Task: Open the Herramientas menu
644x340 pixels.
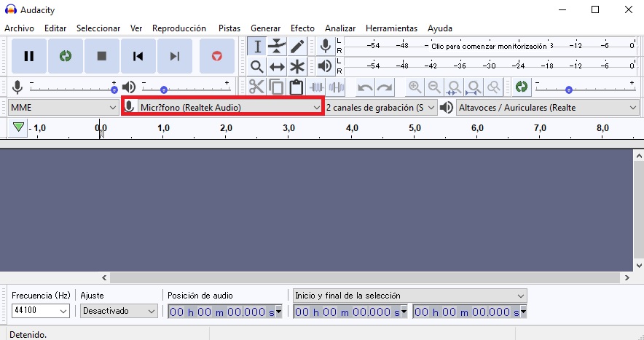Action: [x=391, y=28]
